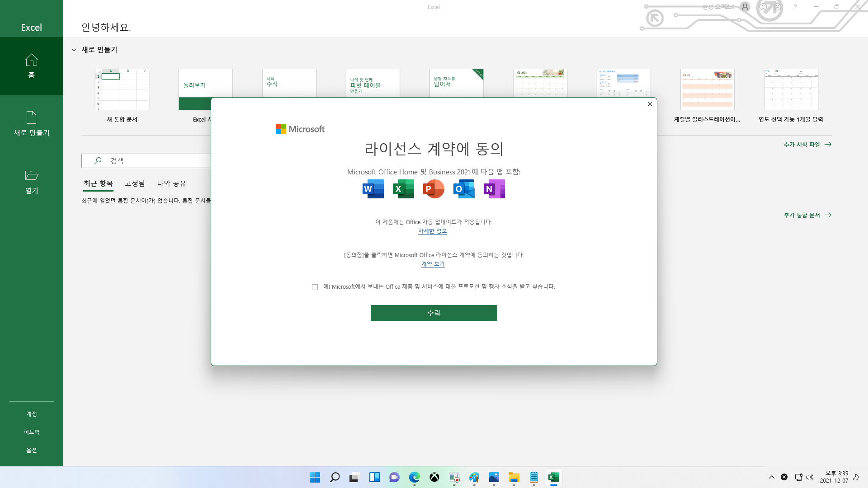Click the smiley feedback icon
This screenshot has height=488, width=868.
point(763,7)
